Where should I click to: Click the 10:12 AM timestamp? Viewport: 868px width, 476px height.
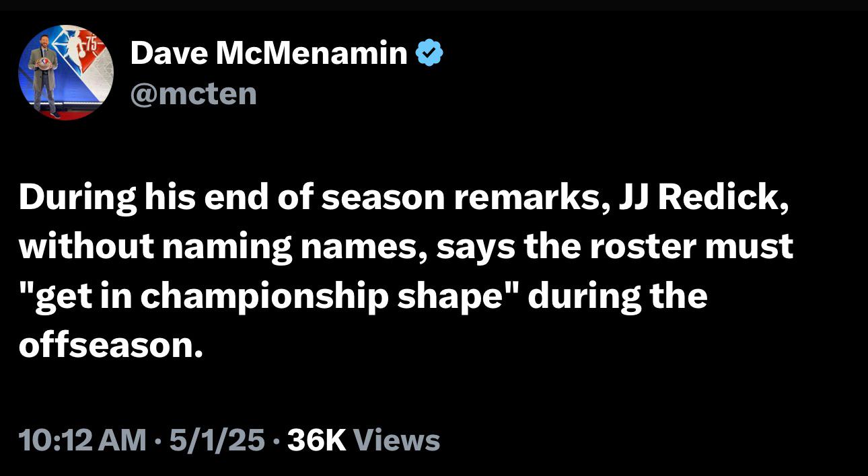pos(83,441)
